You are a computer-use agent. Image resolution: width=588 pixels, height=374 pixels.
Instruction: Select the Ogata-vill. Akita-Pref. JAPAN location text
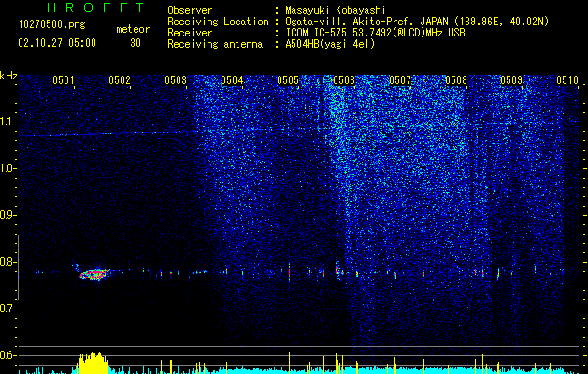417,22
